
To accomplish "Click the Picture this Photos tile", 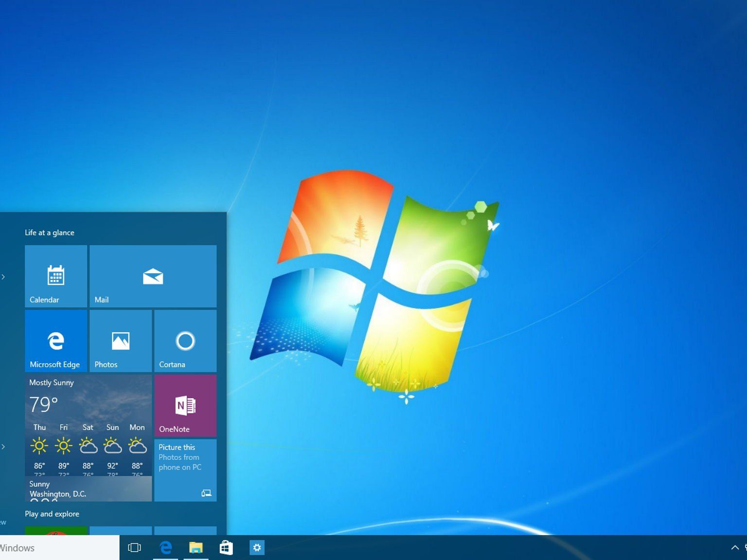I will tap(185, 469).
